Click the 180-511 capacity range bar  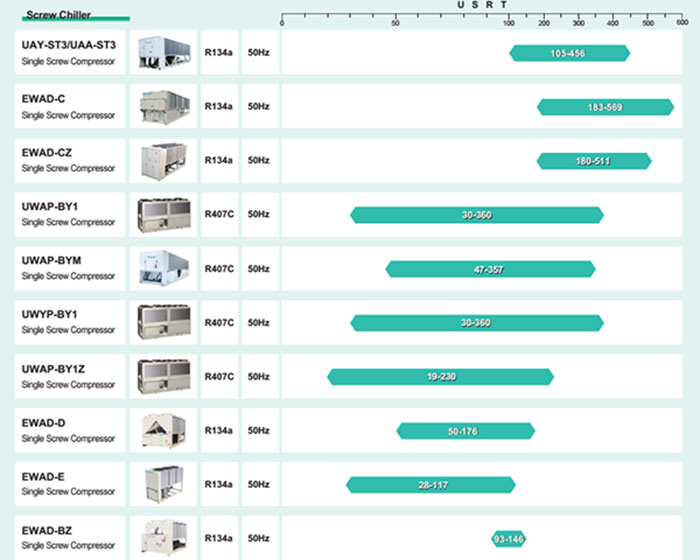594,161
